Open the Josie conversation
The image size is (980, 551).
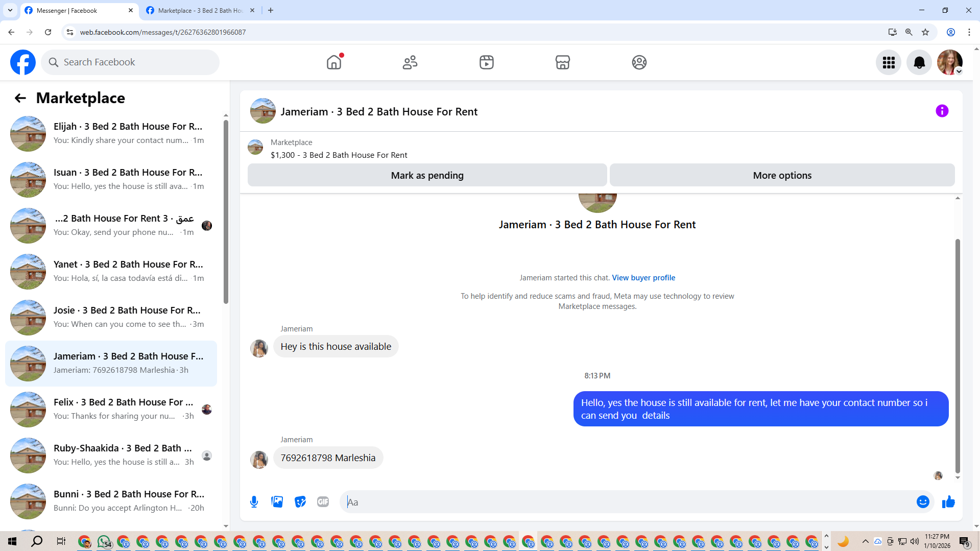[x=111, y=318]
